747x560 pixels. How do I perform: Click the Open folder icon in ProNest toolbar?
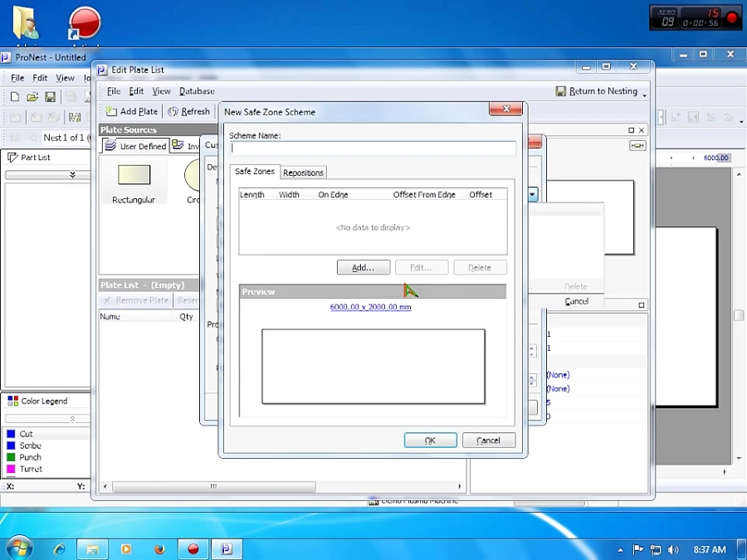(x=32, y=97)
